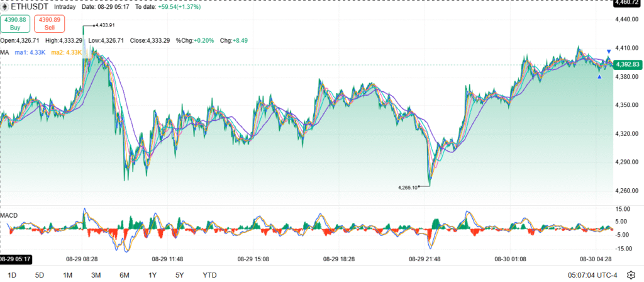Click the green 4,392.83 current price tag
Viewport: 644px width, 282px height.
[x=628, y=64]
